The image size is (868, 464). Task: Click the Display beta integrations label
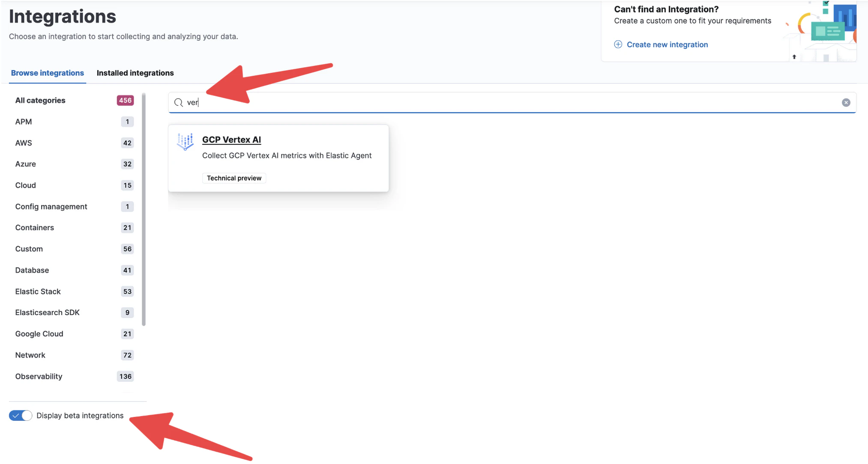[80, 416]
